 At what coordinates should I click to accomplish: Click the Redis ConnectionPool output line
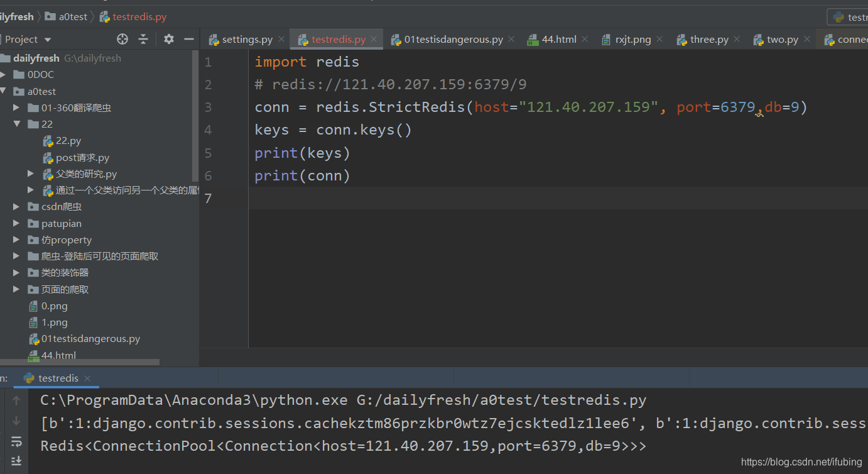(343, 446)
